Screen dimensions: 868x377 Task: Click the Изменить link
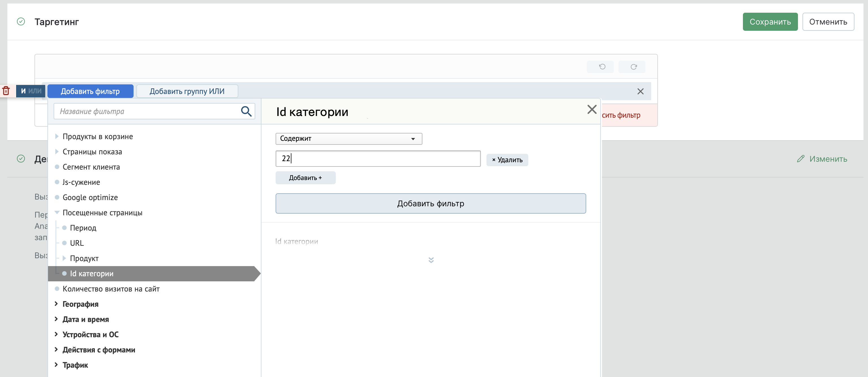(x=828, y=159)
